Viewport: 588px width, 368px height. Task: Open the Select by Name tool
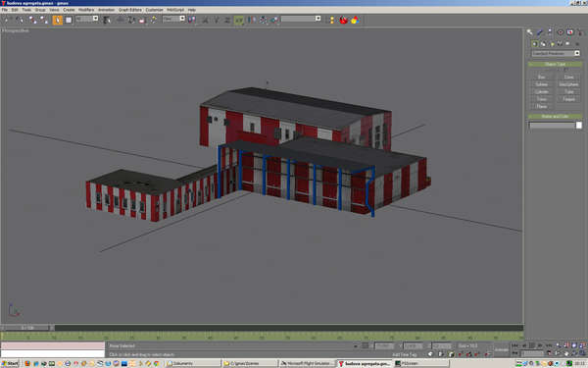point(107,20)
